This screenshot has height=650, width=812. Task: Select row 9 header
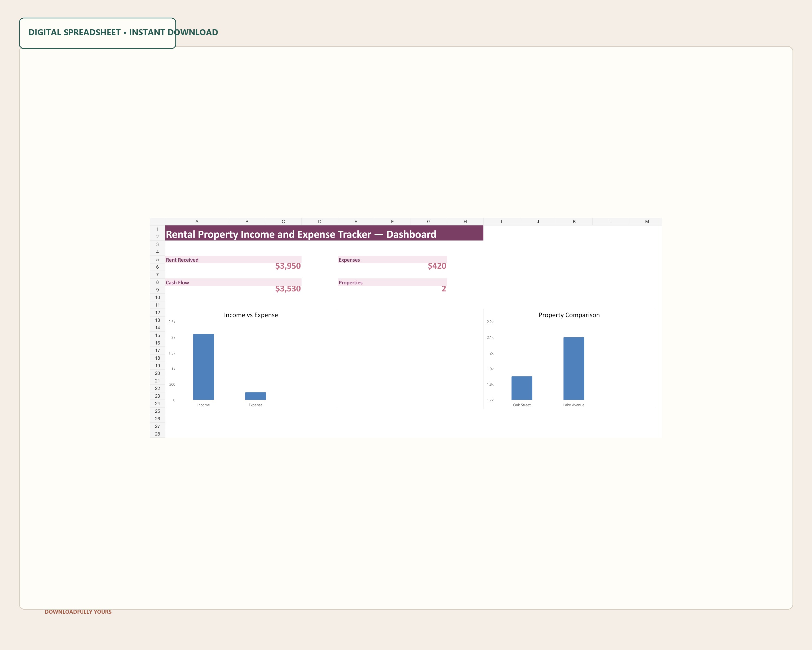(158, 290)
